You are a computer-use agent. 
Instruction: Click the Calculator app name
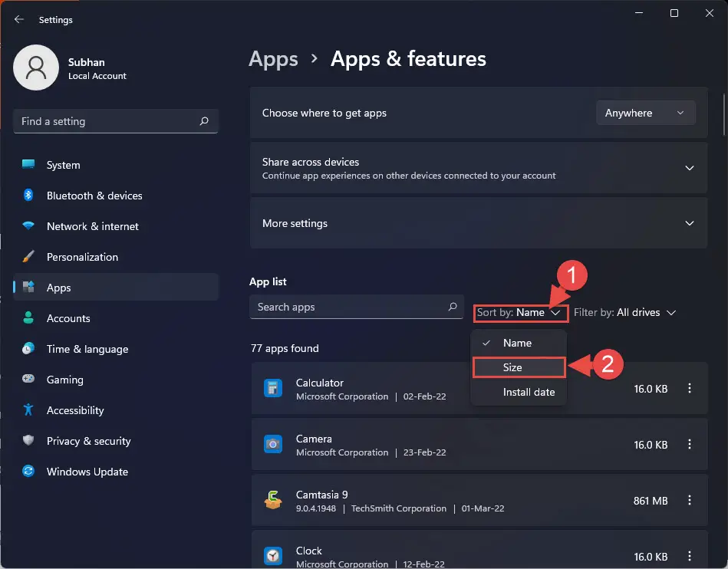[319, 383]
